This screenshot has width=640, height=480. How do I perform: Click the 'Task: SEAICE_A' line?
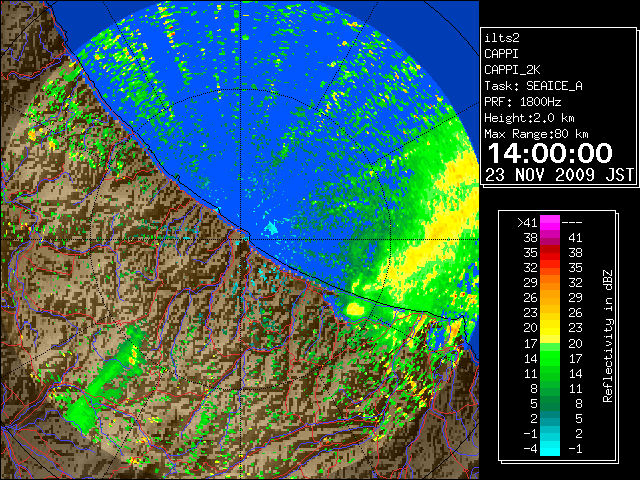(x=533, y=86)
